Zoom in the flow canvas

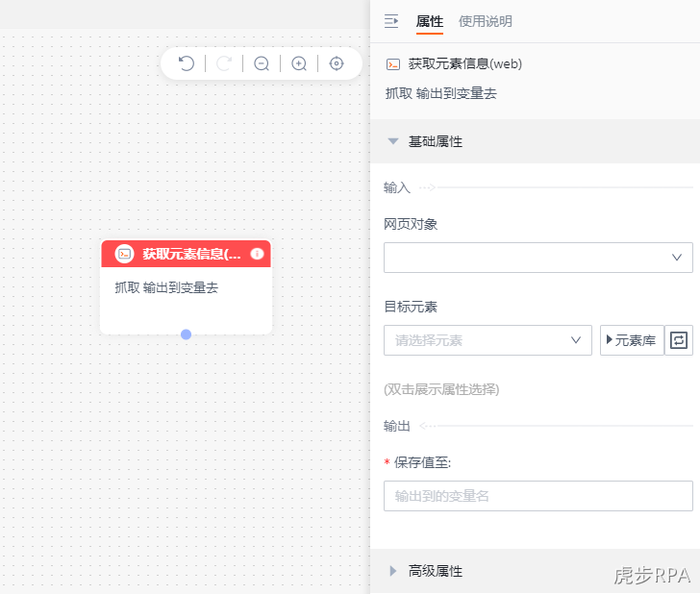(x=299, y=63)
